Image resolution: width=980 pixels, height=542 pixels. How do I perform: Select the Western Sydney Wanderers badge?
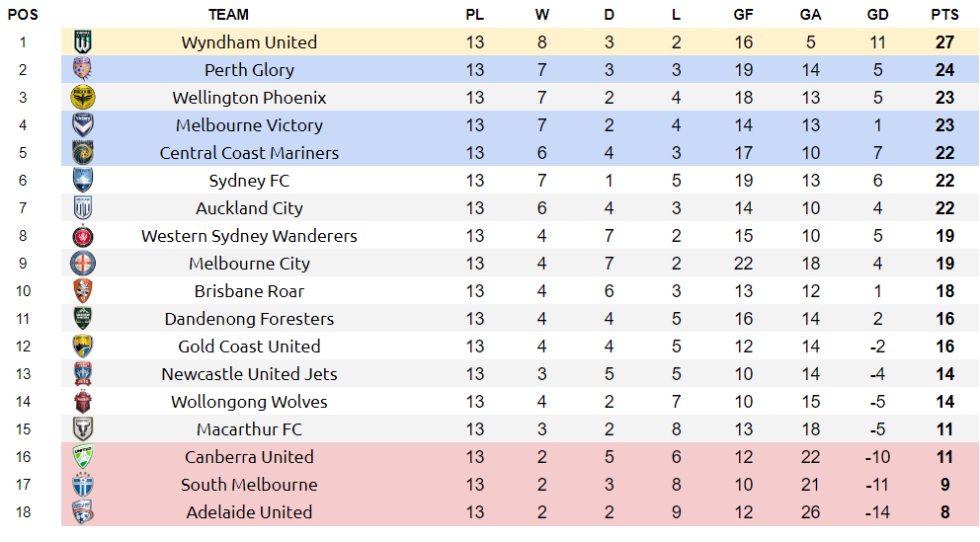click(x=83, y=235)
